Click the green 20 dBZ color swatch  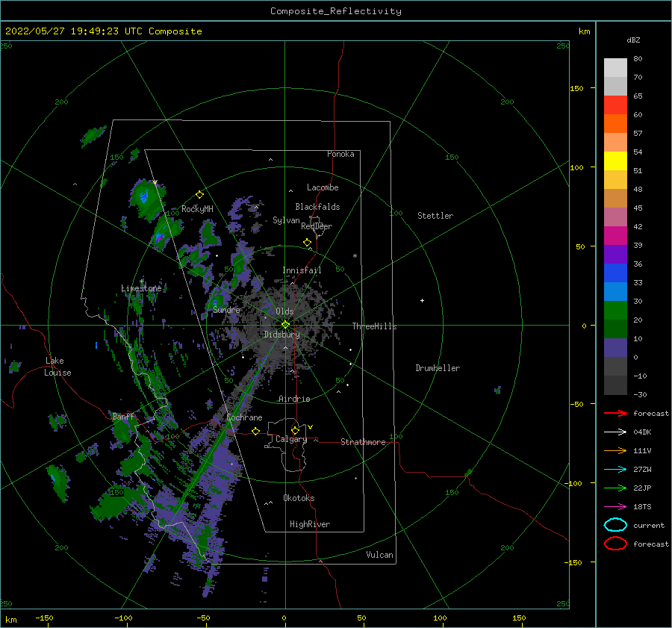(615, 311)
